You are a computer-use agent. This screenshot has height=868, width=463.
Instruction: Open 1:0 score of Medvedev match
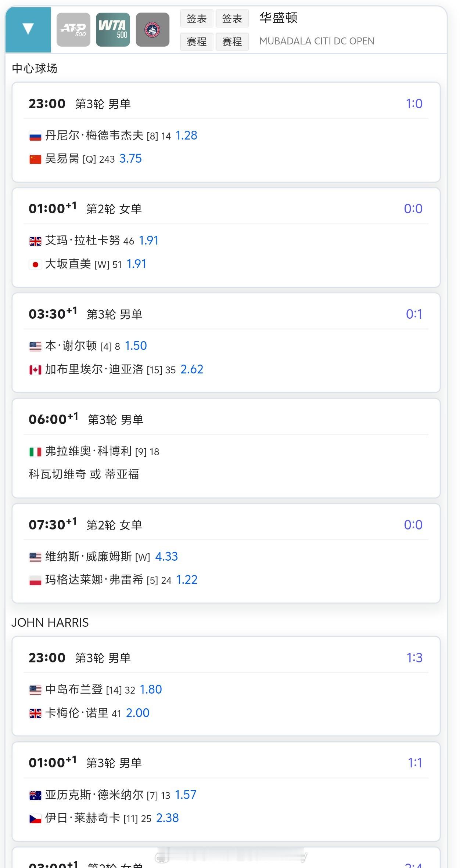[x=414, y=104]
